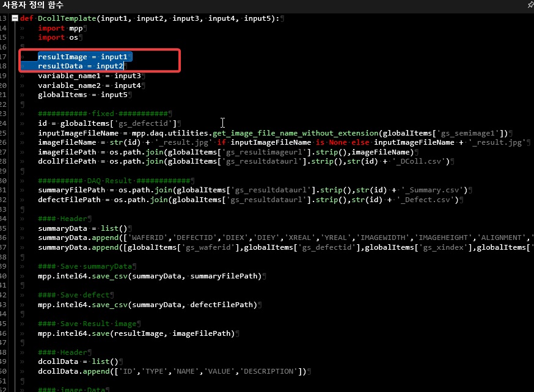Click the highlighted 'resultData = input2' line
The height and width of the screenshot is (392, 534).
click(80, 66)
